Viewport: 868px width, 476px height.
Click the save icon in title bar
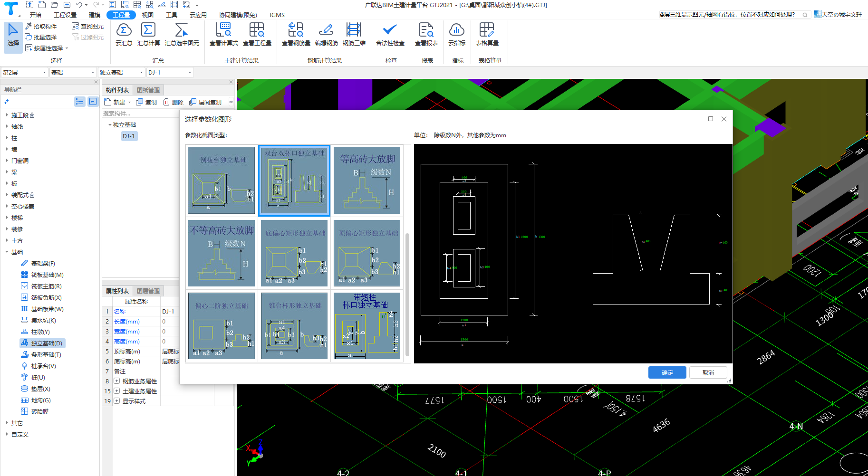(x=67, y=5)
